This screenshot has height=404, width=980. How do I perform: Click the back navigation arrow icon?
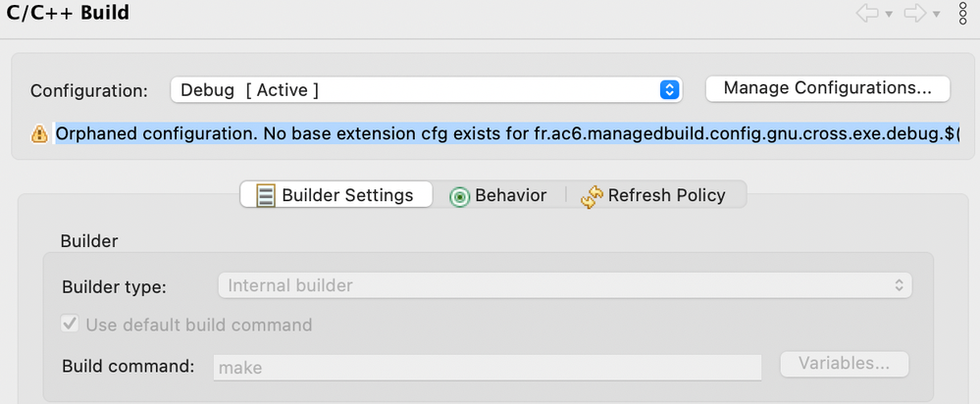tap(867, 14)
